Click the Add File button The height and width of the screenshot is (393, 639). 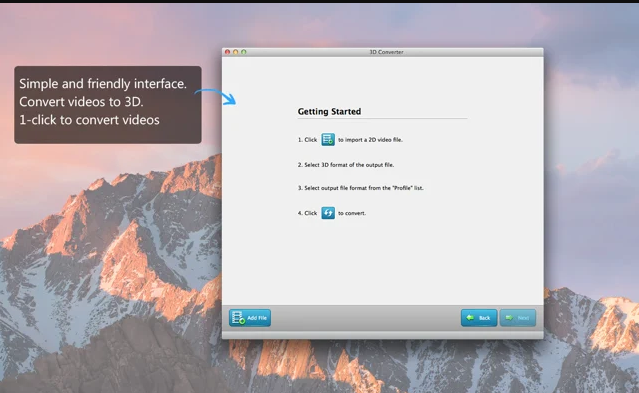(x=250, y=318)
